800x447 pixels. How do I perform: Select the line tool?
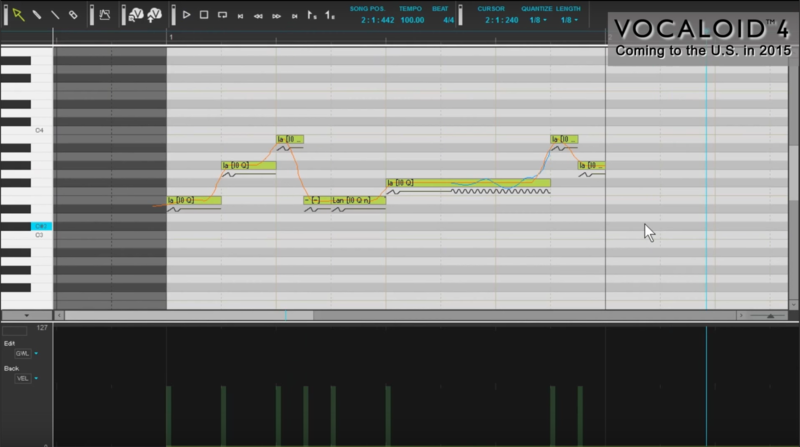[54, 15]
